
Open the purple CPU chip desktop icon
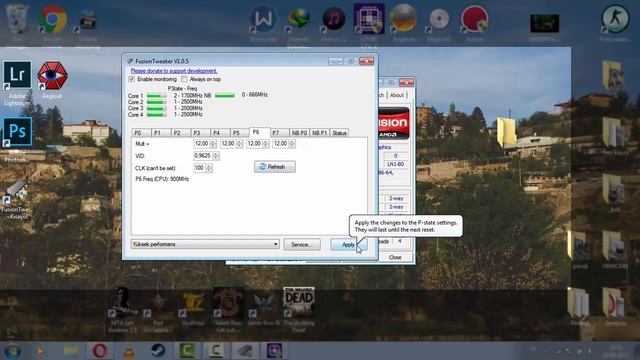(369, 18)
